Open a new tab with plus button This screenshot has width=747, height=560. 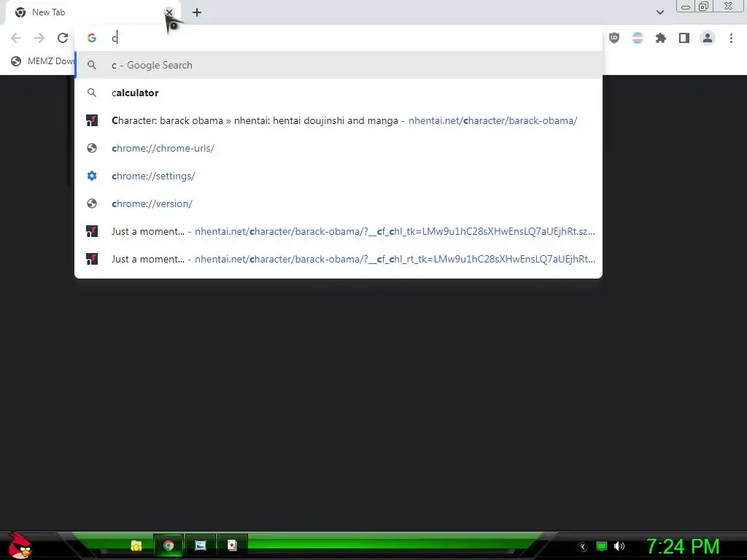pos(197,12)
